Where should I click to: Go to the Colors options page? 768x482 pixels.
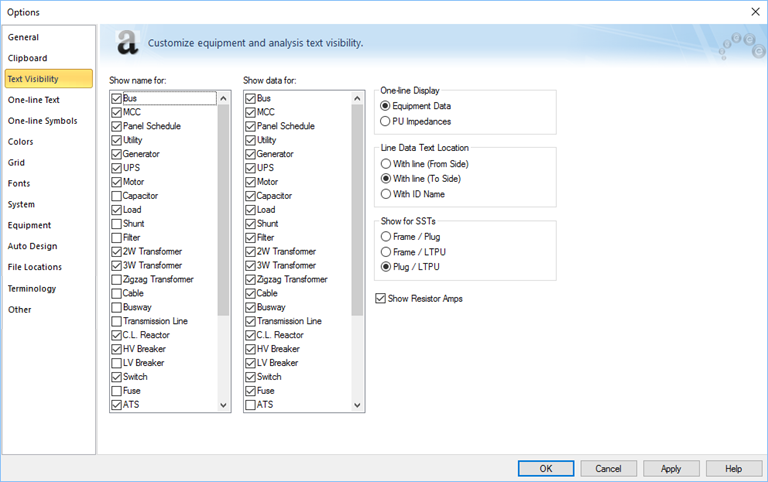point(21,142)
